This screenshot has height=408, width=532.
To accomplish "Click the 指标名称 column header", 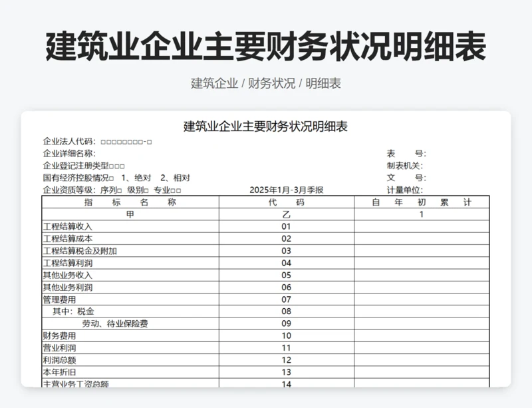I will [x=130, y=202].
